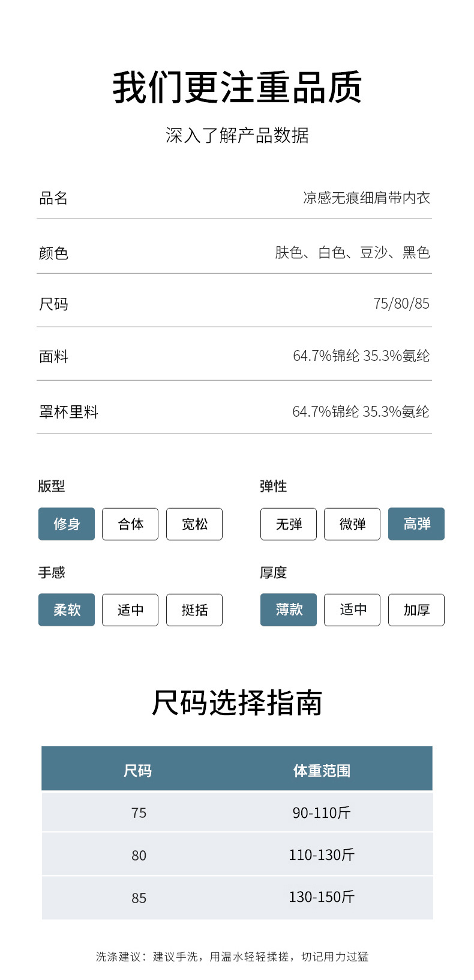Screen dimensions: 474x980
Task: Choose the 合体 fit option
Action: pos(130,524)
